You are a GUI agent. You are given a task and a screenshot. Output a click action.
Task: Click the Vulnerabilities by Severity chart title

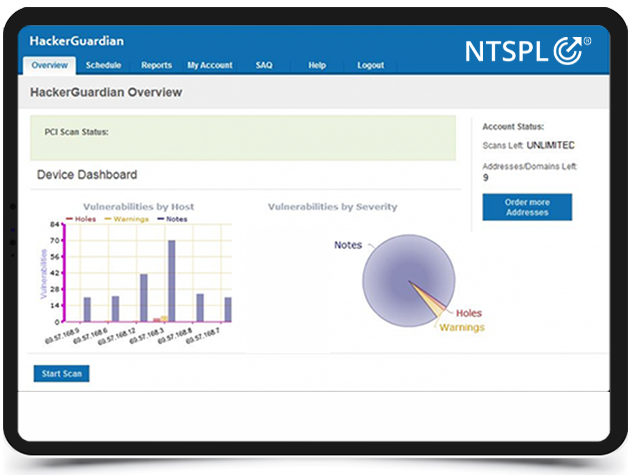point(333,207)
